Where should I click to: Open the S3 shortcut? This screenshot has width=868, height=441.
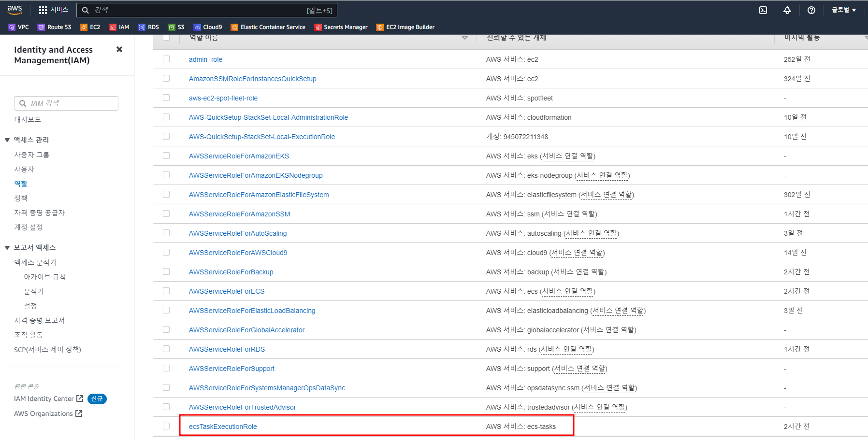pyautogui.click(x=176, y=27)
